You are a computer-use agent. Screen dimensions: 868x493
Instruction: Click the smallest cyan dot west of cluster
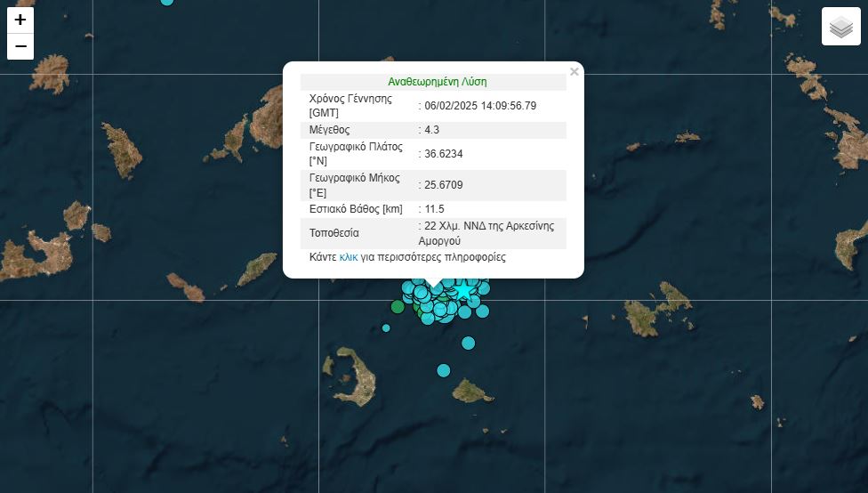386,327
